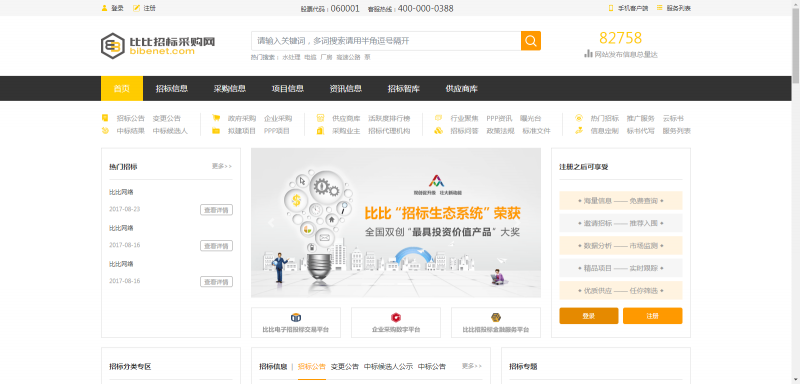Click the icon beside 中标结果
The image size is (800, 384).
pos(105,131)
